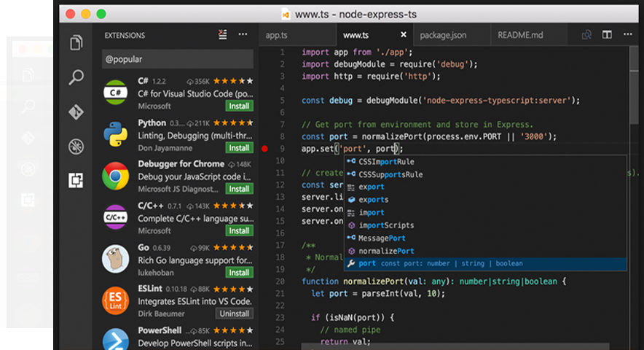Install the C/C++ extension
The image size is (644, 350).
click(x=239, y=230)
